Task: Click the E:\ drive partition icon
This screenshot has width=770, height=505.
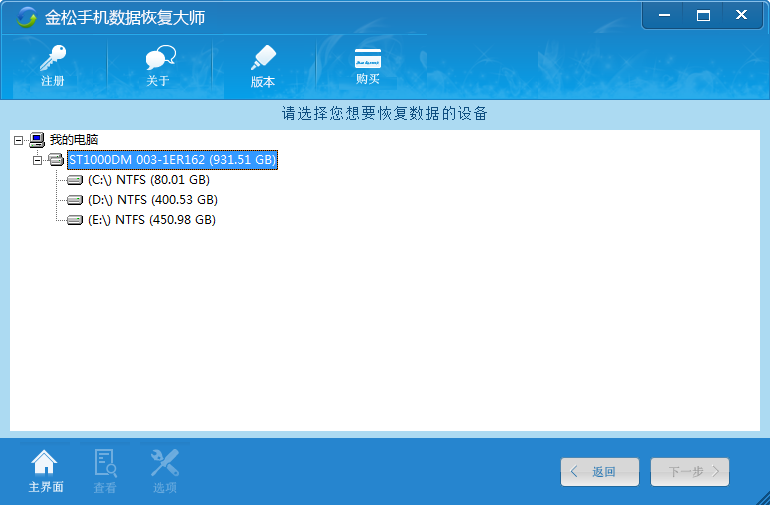Action: point(75,220)
